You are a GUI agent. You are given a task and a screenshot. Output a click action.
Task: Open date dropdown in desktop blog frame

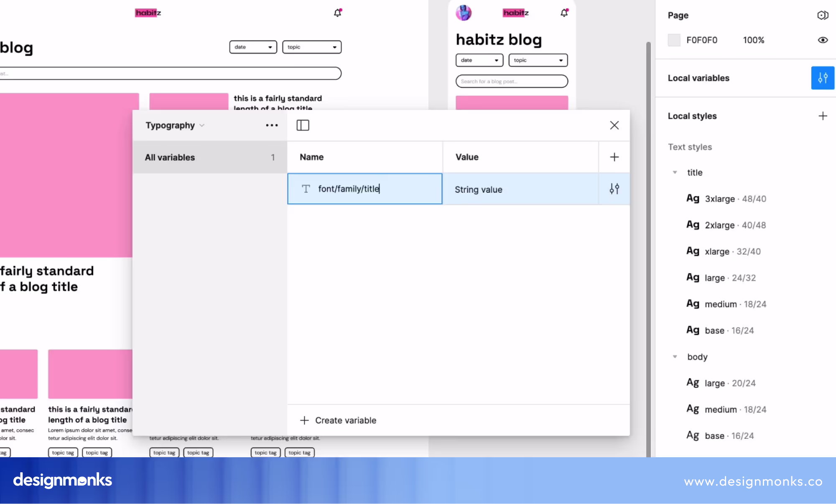click(x=253, y=47)
